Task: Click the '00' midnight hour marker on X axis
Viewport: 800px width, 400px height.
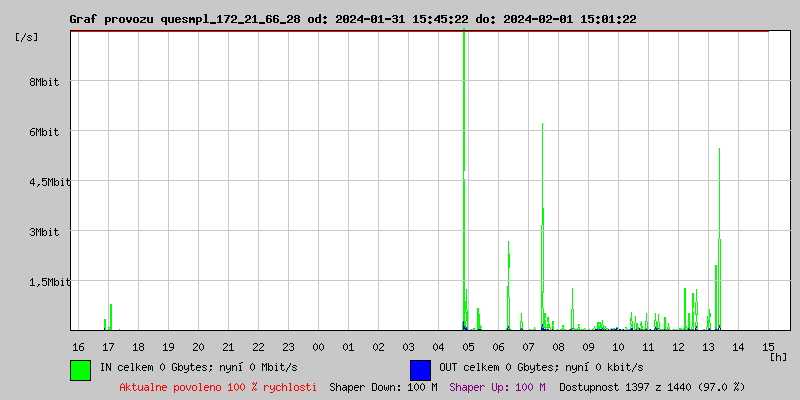Action: 318,347
